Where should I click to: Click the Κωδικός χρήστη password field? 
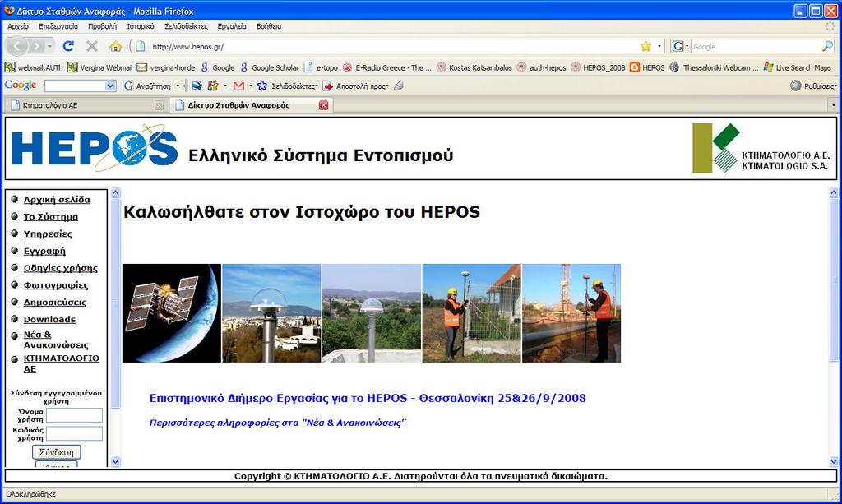tap(74, 433)
